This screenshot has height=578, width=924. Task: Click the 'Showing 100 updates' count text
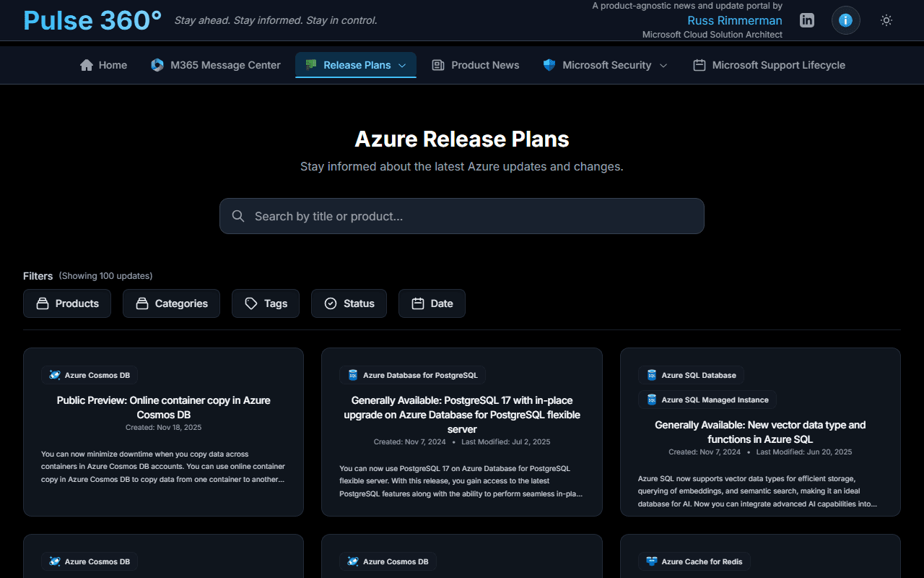coord(105,276)
